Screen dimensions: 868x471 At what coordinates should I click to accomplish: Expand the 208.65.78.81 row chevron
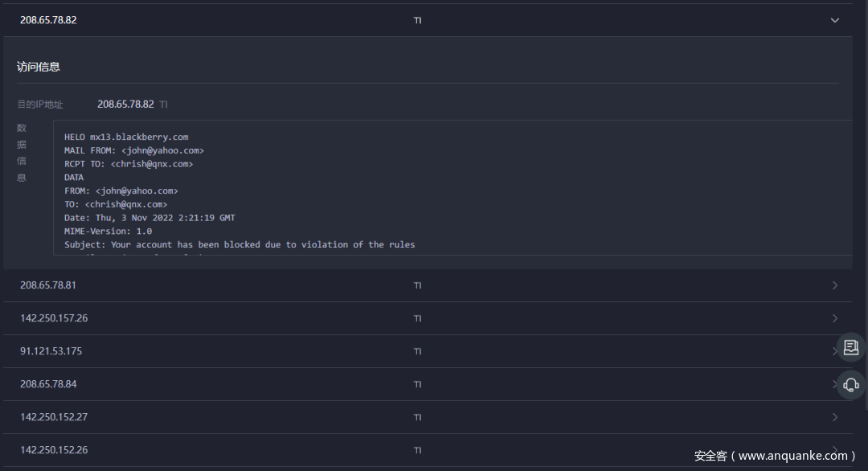tap(835, 285)
